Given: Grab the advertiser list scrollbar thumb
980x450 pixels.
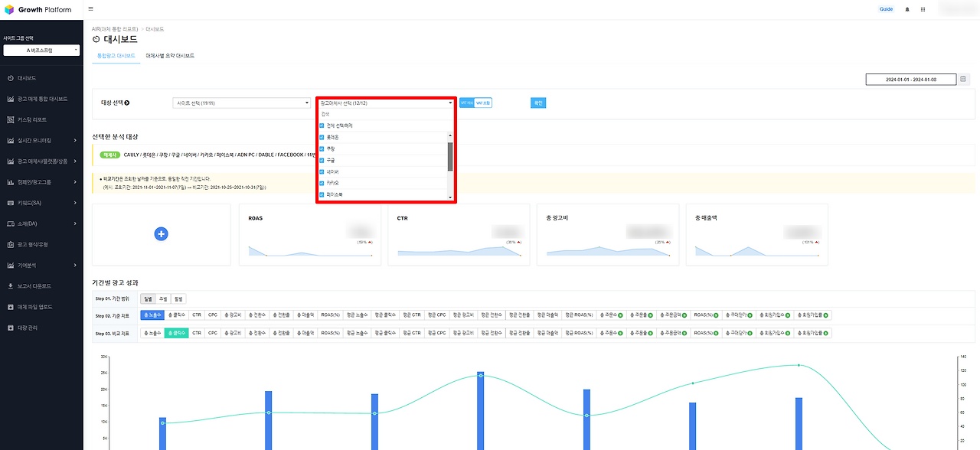Looking at the screenshot, I should pyautogui.click(x=450, y=156).
